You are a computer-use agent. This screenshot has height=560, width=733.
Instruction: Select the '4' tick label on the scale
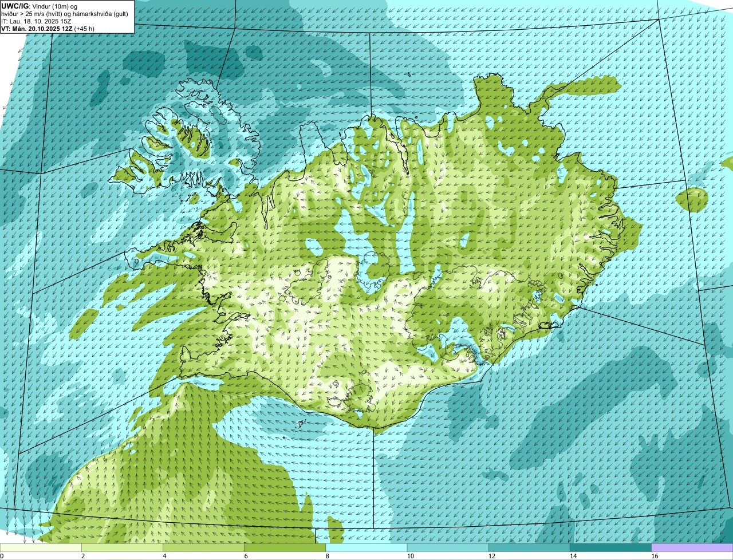(165, 556)
